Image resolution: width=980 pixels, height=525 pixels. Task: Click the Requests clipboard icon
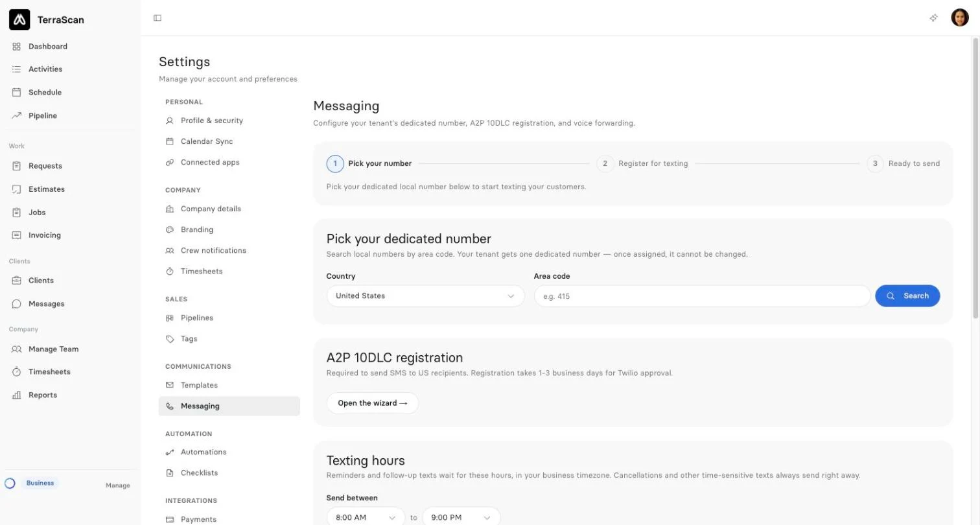pos(17,166)
